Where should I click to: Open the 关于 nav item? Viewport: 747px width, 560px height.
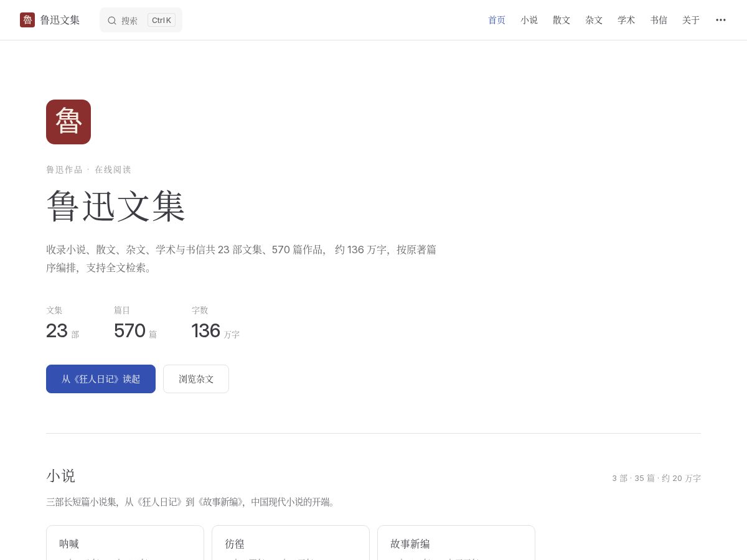[x=691, y=20]
